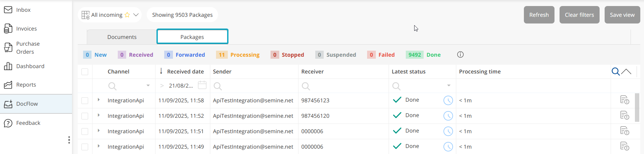This screenshot has height=154, width=644.
Task: Select the checkbox for the 11:51 row
Action: (x=85, y=132)
